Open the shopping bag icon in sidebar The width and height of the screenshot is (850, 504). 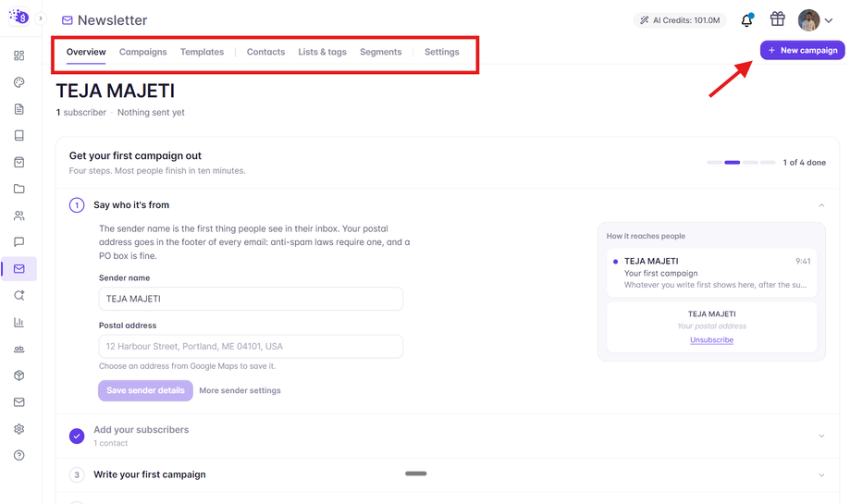pos(19,162)
